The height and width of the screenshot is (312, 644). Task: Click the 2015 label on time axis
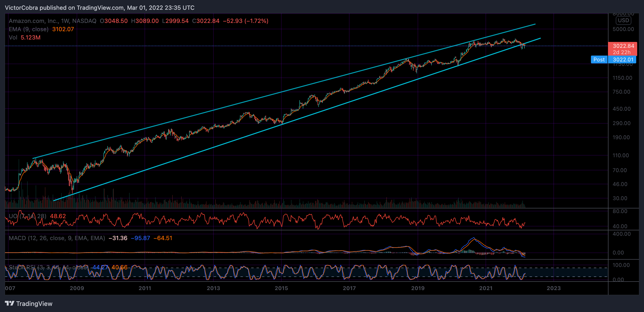tap(282, 288)
